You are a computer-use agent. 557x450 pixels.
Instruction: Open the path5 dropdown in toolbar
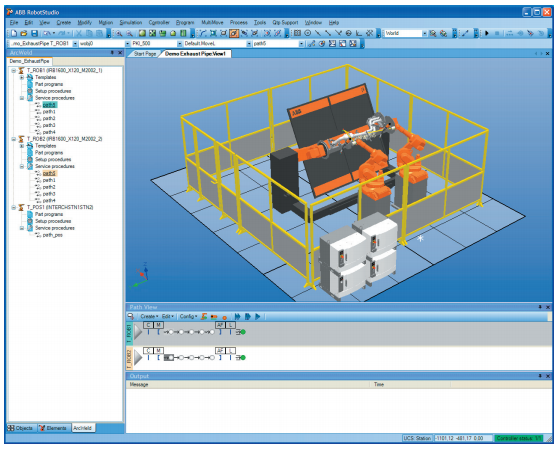point(301,44)
